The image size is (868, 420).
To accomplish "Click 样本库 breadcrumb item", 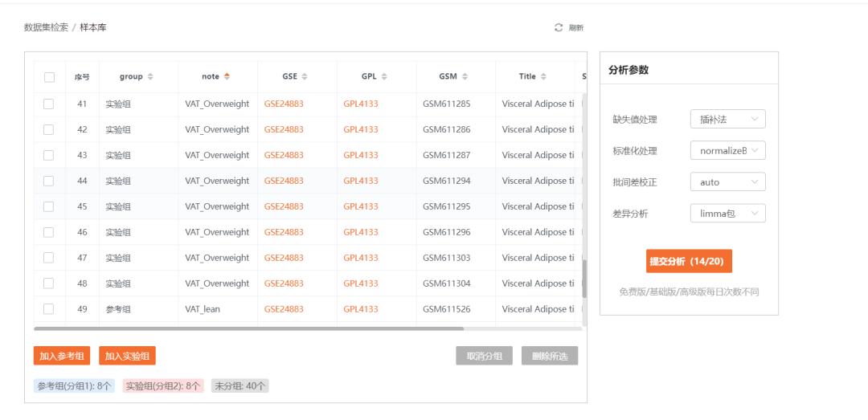I will coord(93,27).
